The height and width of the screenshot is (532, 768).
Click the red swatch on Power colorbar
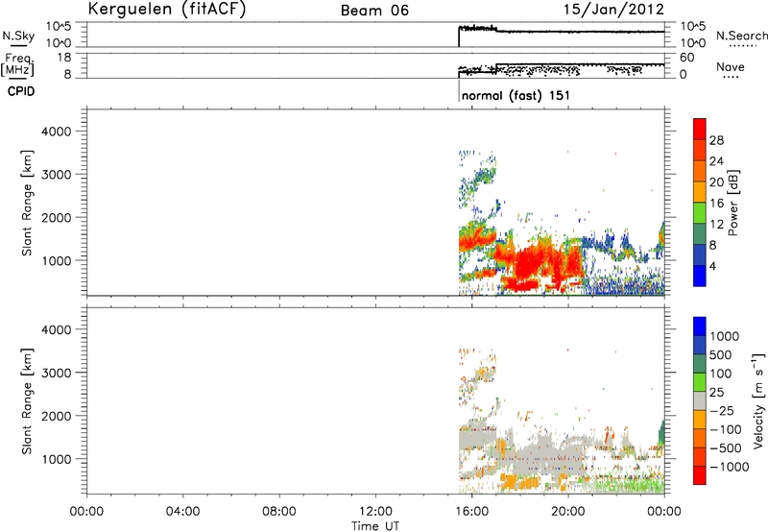700,130
